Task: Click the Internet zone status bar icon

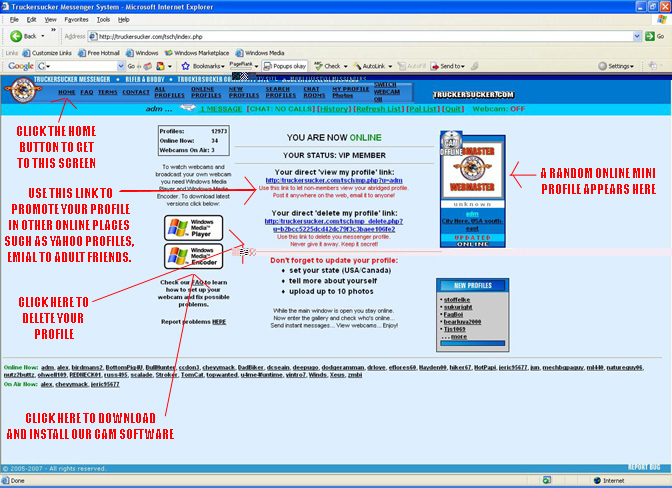Action: (597, 481)
